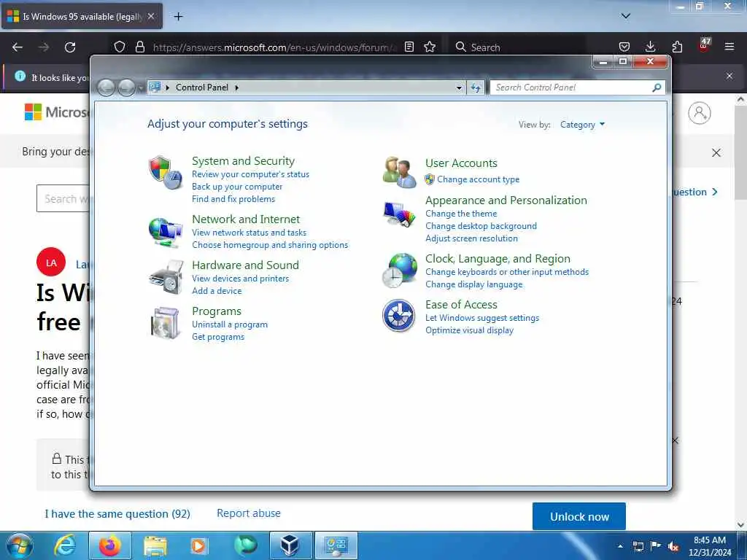Click Report abuse link on the webpage
This screenshot has width=747, height=560.
(249, 513)
